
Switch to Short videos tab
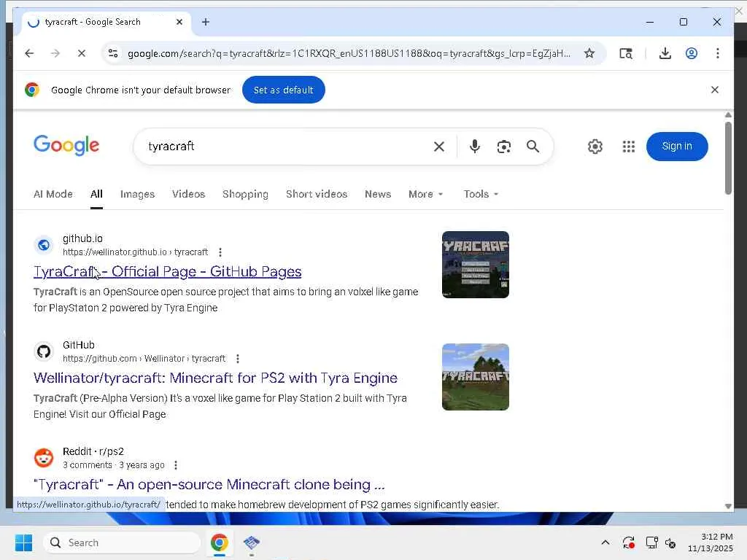click(317, 194)
